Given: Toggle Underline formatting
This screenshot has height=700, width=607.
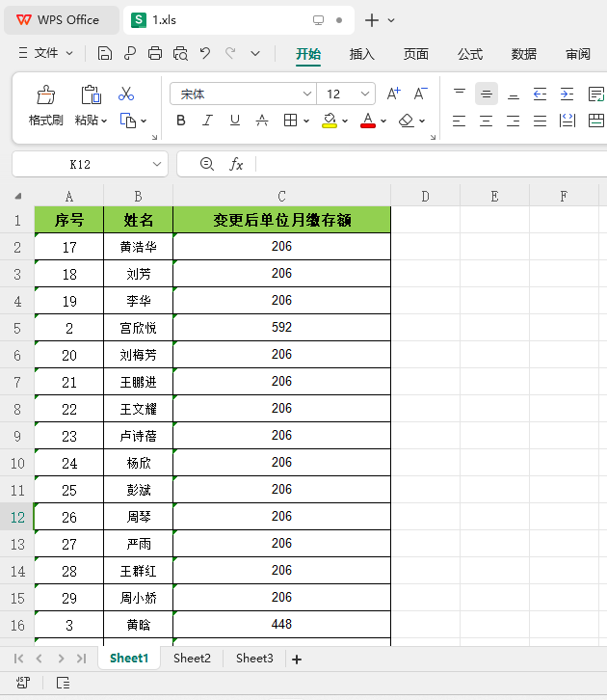Looking at the screenshot, I should [234, 121].
